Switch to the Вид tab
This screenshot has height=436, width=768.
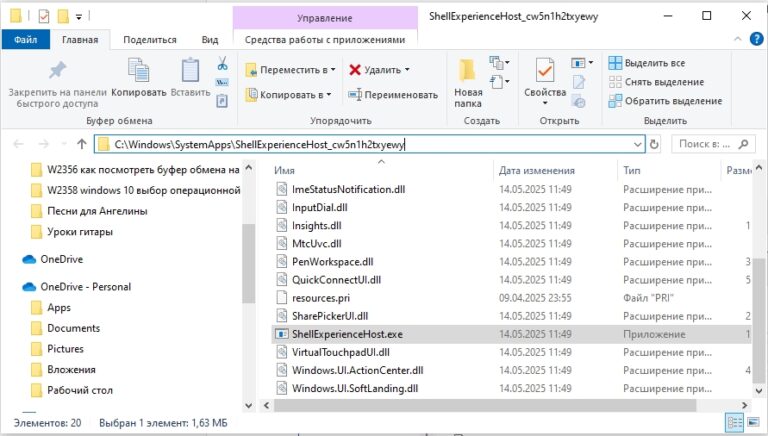[x=210, y=40]
